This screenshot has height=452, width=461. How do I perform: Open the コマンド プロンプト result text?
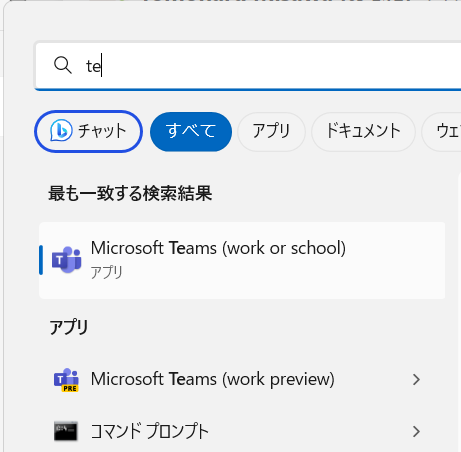click(150, 431)
